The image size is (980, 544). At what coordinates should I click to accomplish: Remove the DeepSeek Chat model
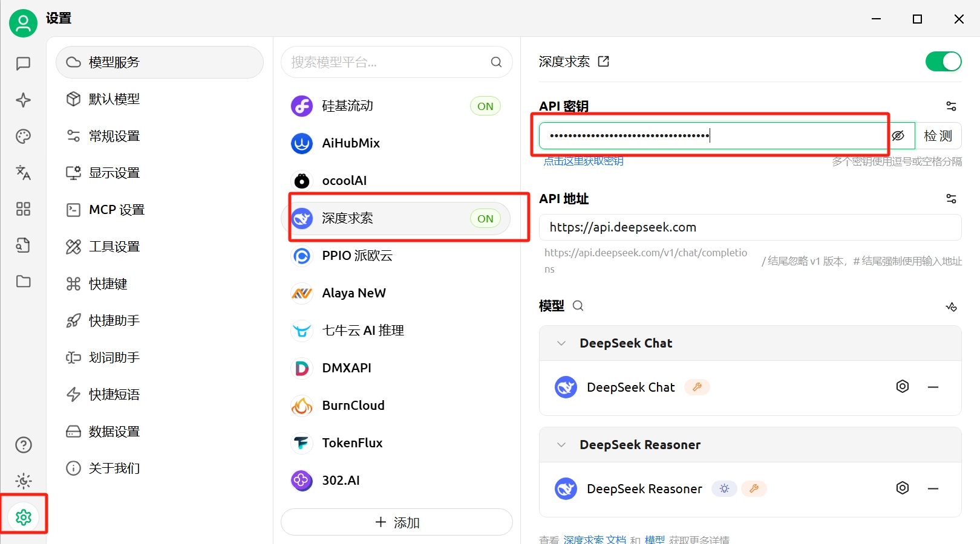pos(933,387)
